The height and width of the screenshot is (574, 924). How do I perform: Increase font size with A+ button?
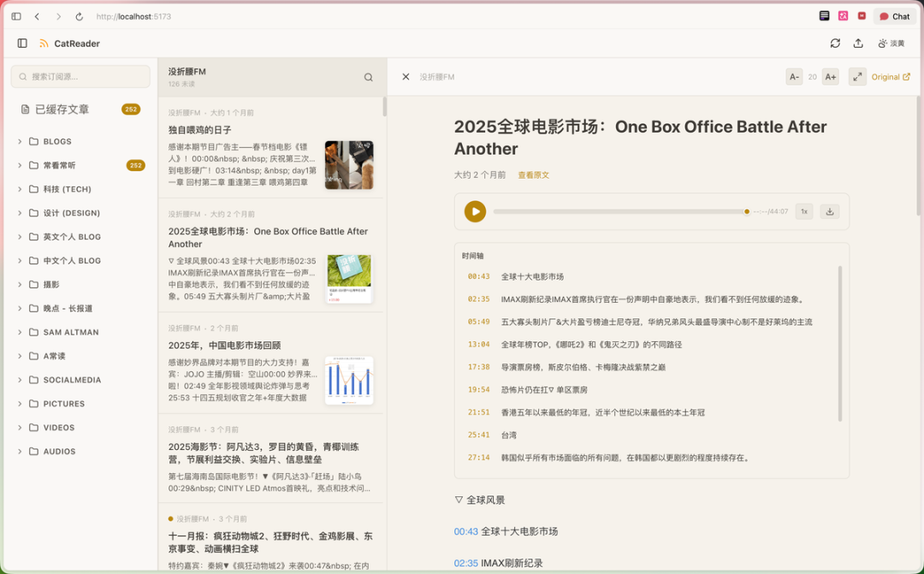pos(830,77)
